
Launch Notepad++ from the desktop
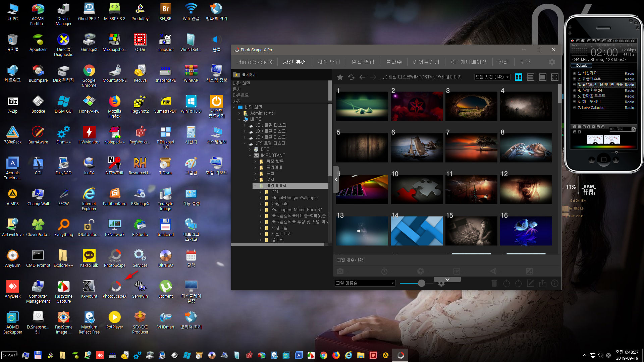pos(115,135)
